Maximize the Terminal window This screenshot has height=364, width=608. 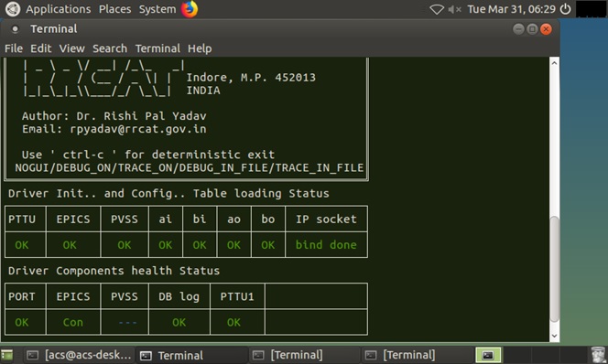tap(532, 29)
